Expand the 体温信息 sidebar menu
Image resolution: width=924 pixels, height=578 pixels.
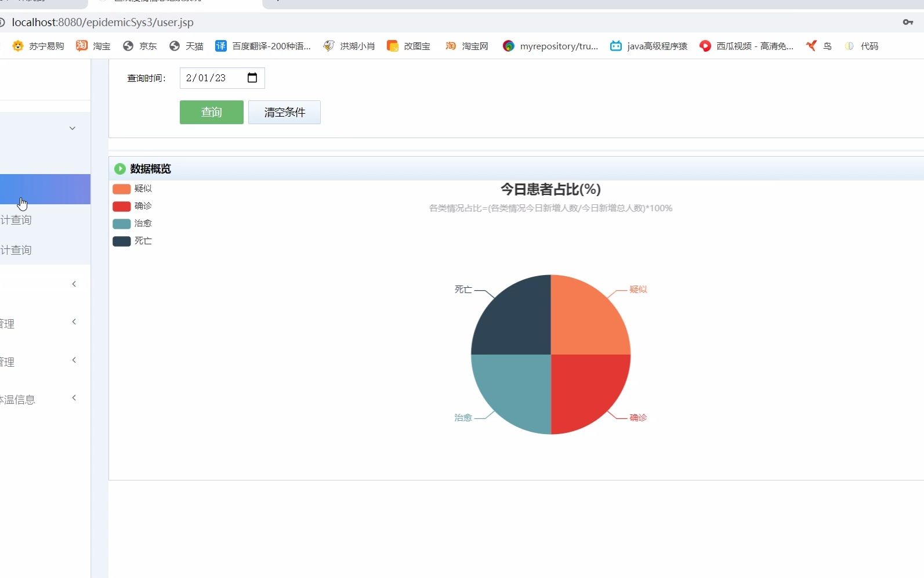74,398
